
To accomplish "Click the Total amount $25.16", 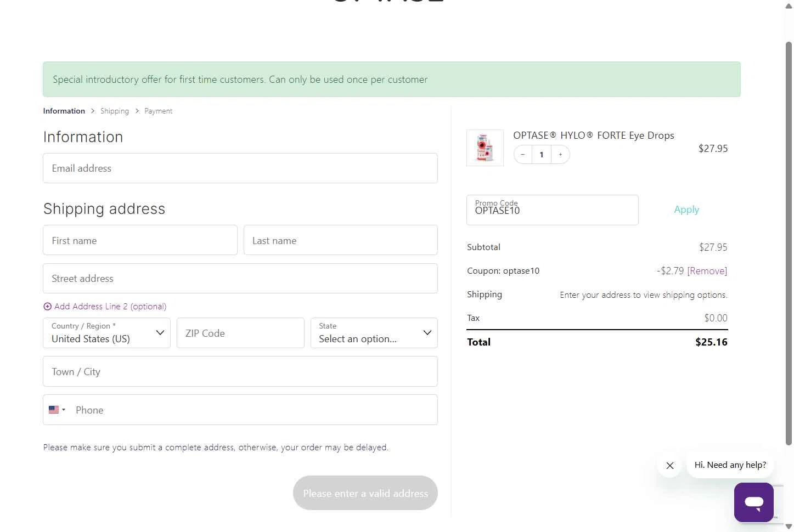I will click(x=711, y=342).
